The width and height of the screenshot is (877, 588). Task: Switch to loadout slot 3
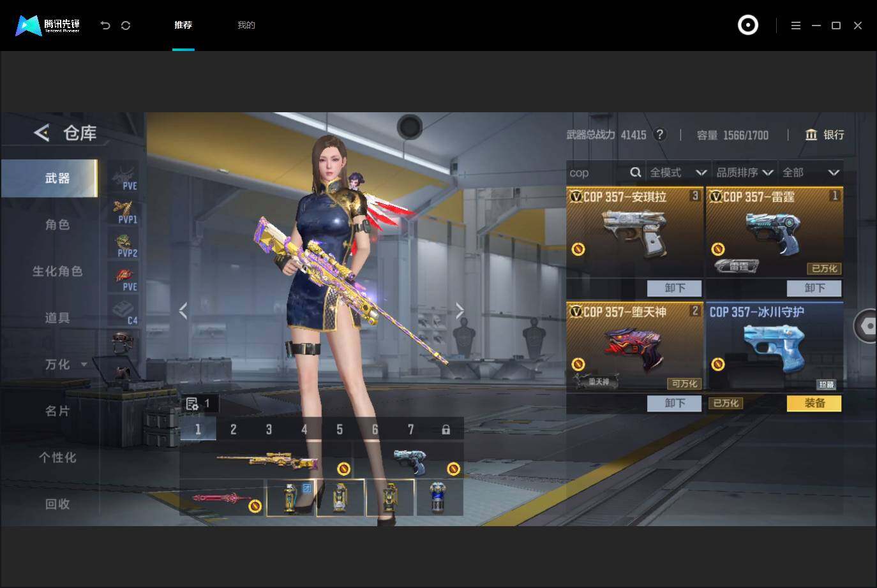269,429
